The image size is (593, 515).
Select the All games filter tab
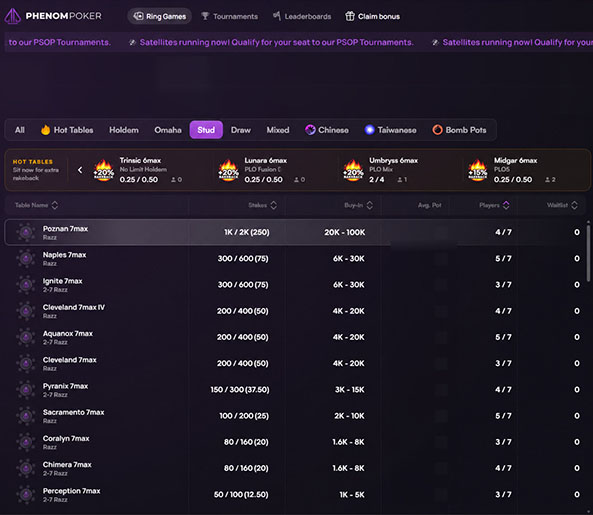pos(20,130)
